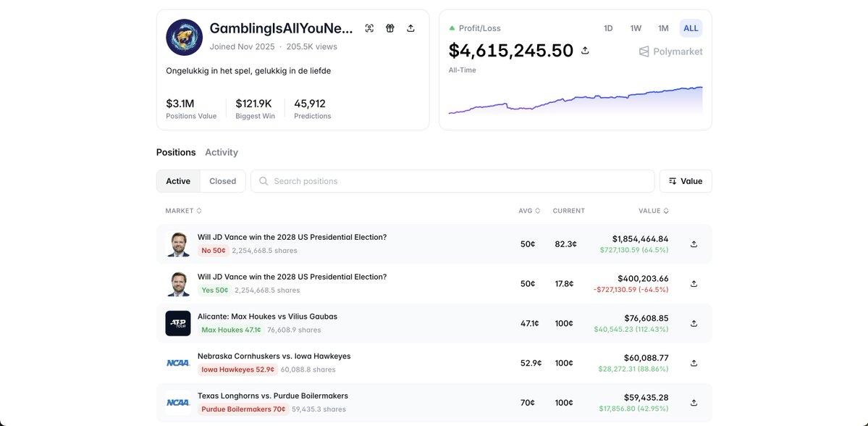Image resolution: width=868 pixels, height=426 pixels.
Task: Select the 1W time range
Action: (636, 28)
